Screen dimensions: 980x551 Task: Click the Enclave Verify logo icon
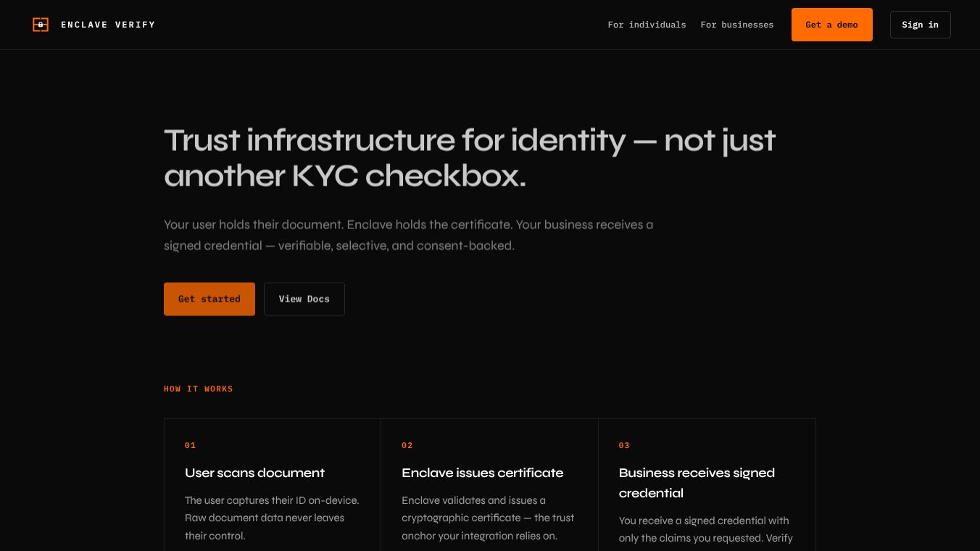coord(41,25)
